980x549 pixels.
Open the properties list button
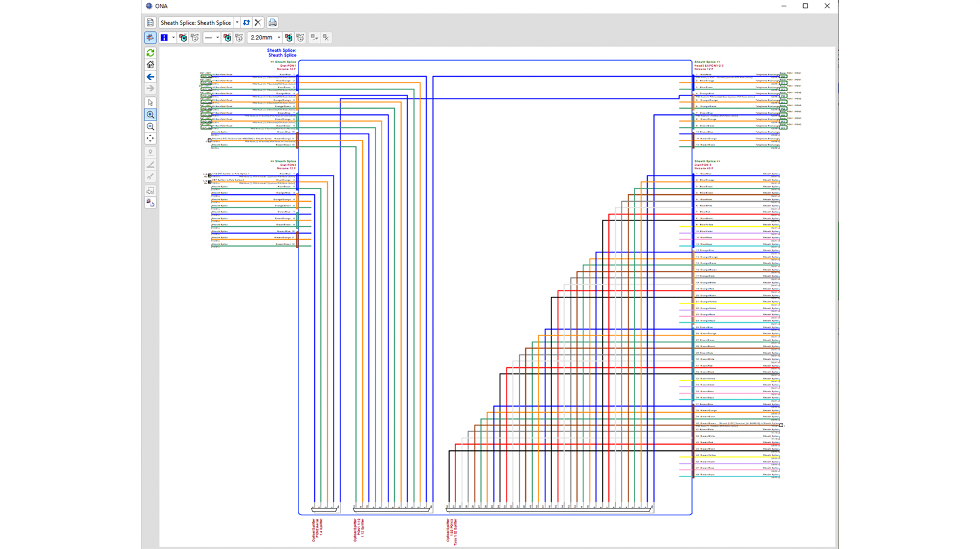click(x=150, y=22)
